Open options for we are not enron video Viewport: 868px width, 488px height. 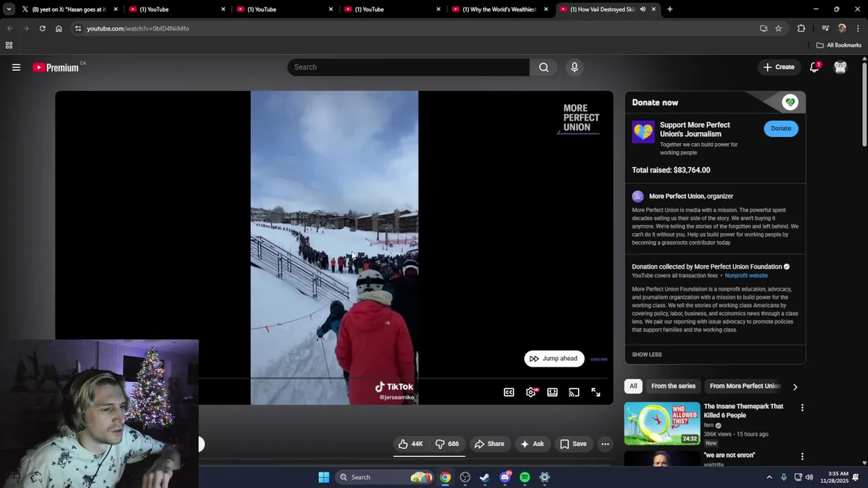pyautogui.click(x=802, y=457)
